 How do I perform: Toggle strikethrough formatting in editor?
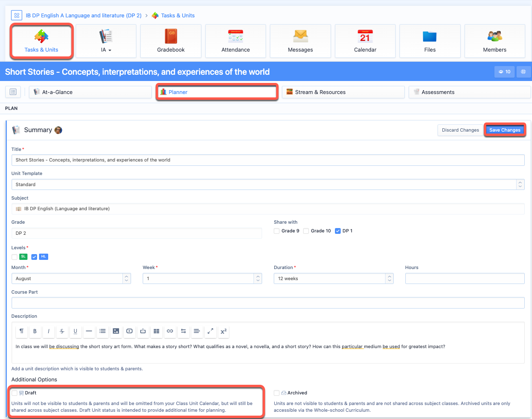(x=62, y=331)
